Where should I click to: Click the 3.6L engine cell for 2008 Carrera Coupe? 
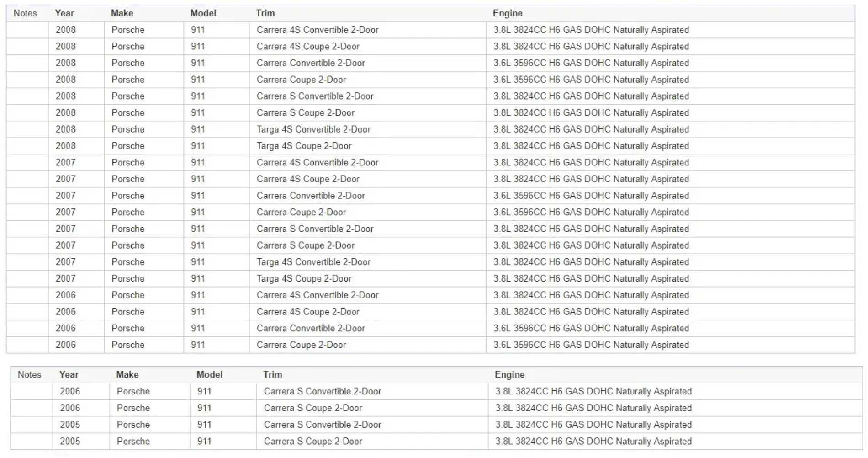click(591, 80)
